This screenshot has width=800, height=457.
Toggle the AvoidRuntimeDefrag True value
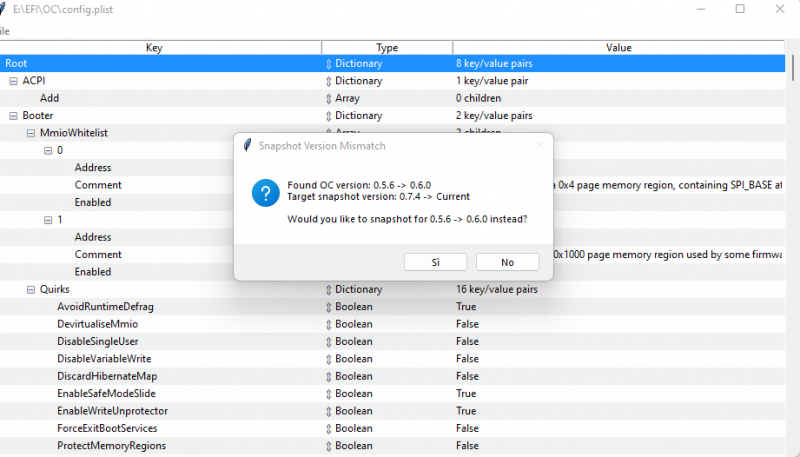466,307
